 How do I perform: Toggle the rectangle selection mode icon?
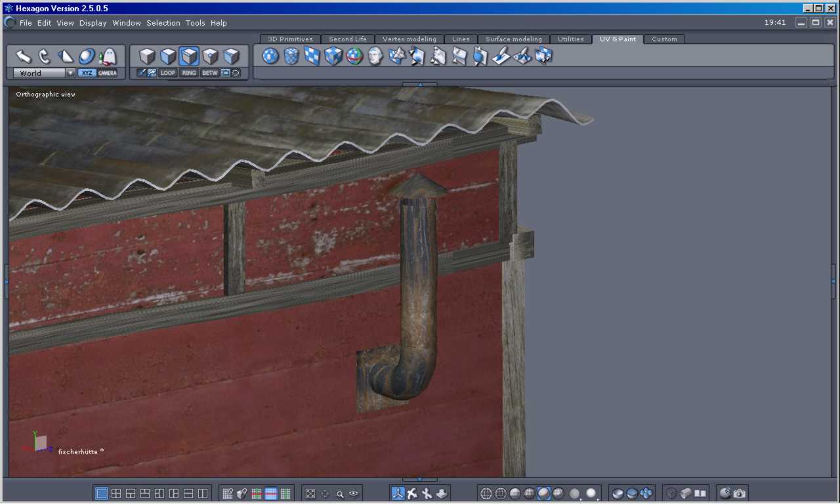pos(226,73)
